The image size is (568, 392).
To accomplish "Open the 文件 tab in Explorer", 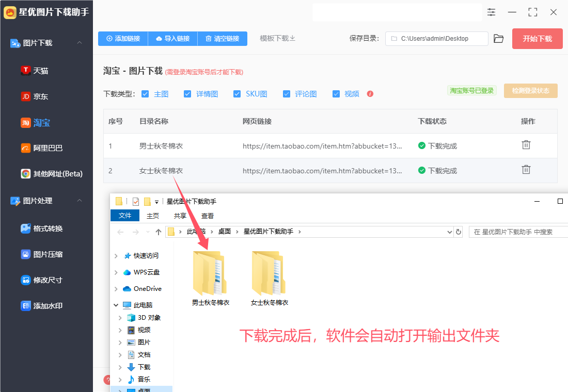I will tap(125, 216).
